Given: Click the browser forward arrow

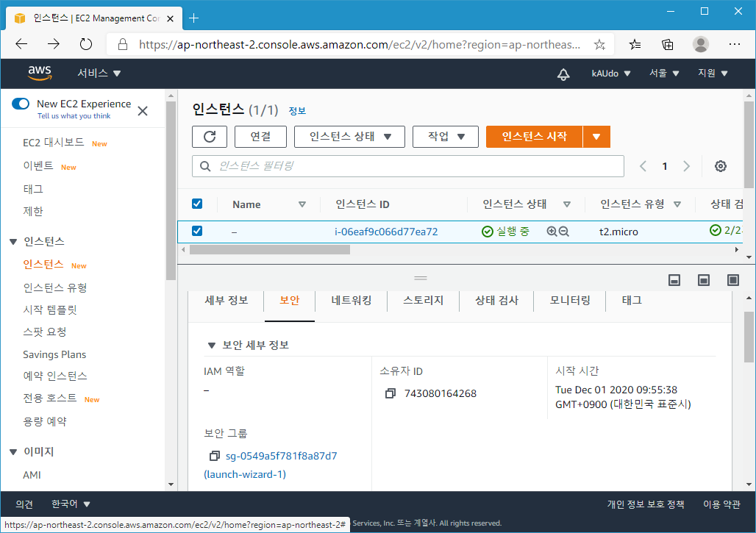Looking at the screenshot, I should pyautogui.click(x=54, y=44).
